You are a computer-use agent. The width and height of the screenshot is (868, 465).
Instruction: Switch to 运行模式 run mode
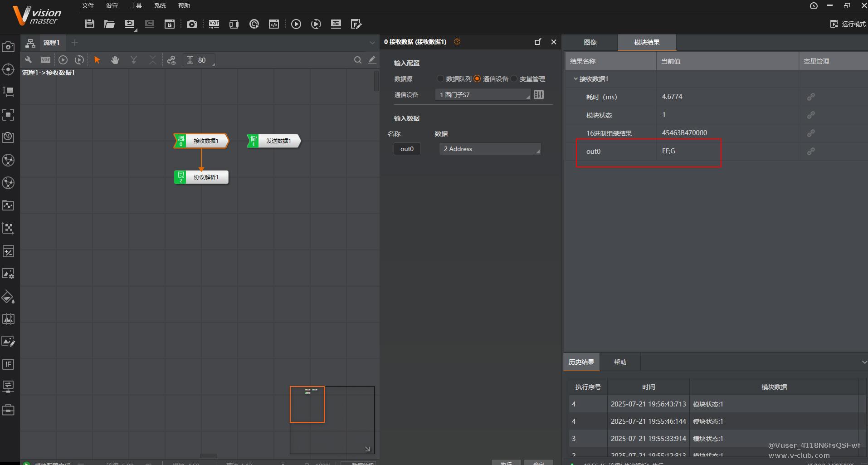(x=848, y=24)
